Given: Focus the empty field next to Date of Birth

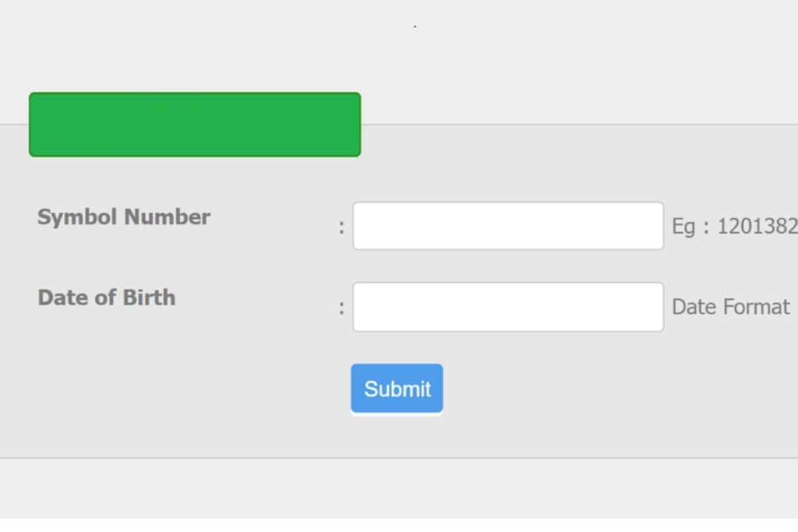Looking at the screenshot, I should [x=507, y=306].
